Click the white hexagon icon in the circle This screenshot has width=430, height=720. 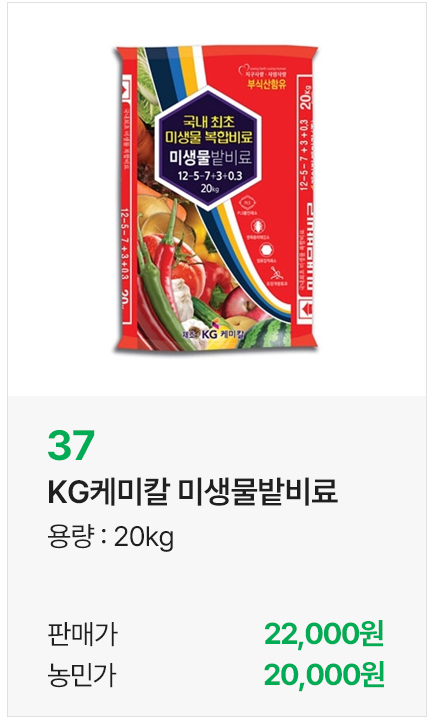[267, 250]
